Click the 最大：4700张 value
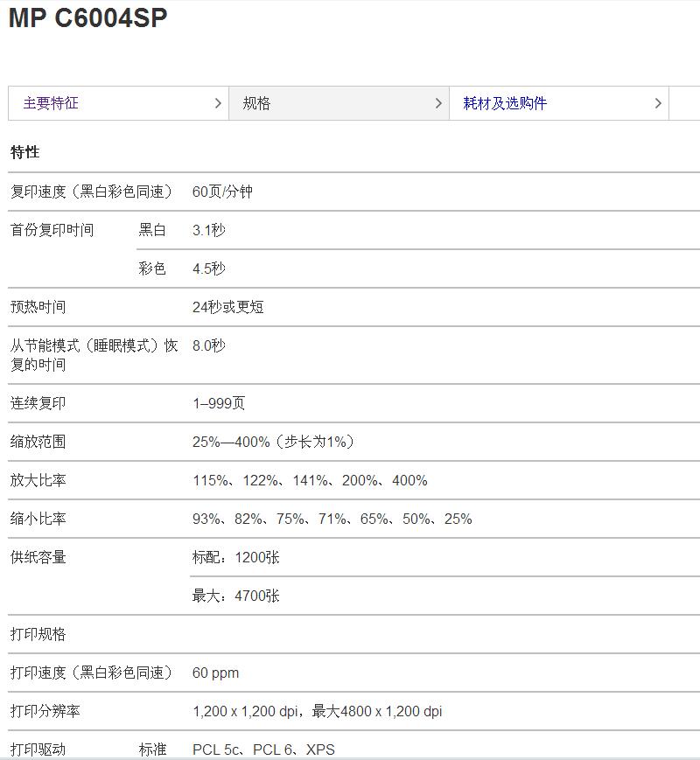Screen dimensions: 700x760 (235, 596)
